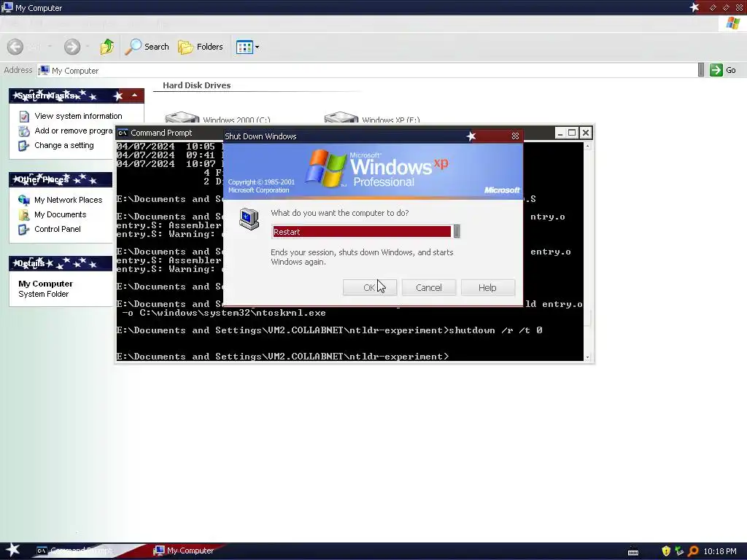The height and width of the screenshot is (560, 747).
Task: Close the Command Prompt window
Action: point(586,133)
